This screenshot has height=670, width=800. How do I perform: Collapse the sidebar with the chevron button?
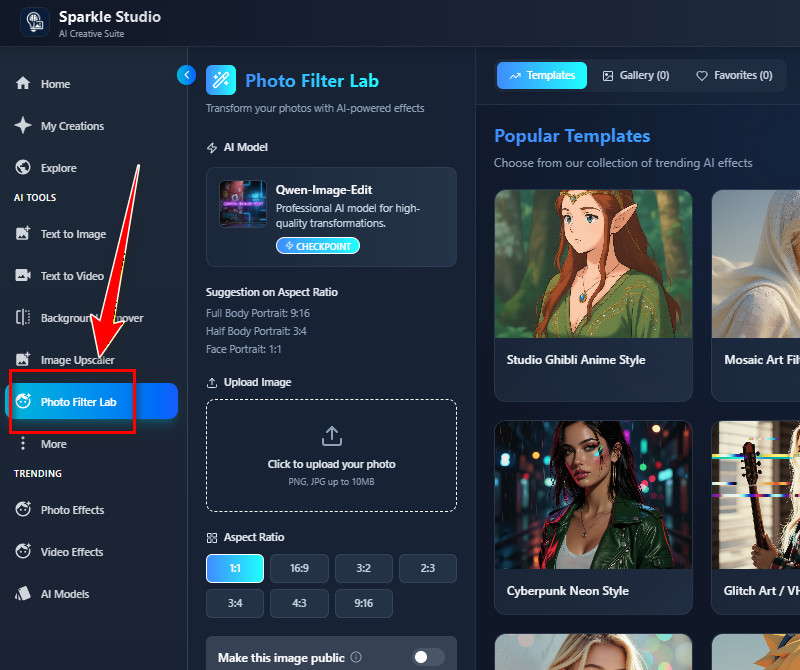pyautogui.click(x=185, y=74)
